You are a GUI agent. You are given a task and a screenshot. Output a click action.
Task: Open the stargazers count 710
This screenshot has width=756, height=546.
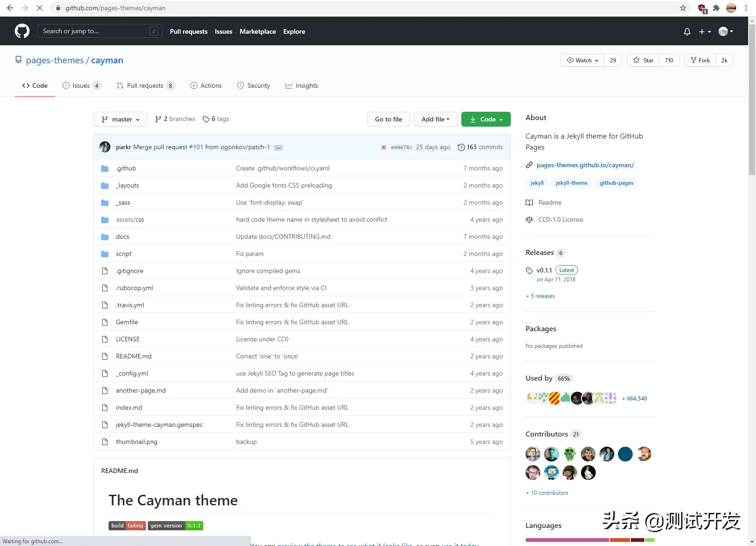click(669, 60)
